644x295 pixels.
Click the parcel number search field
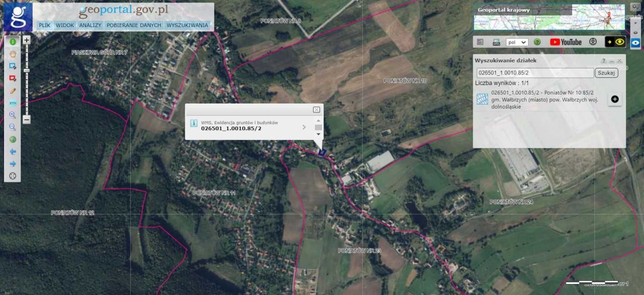pos(535,73)
